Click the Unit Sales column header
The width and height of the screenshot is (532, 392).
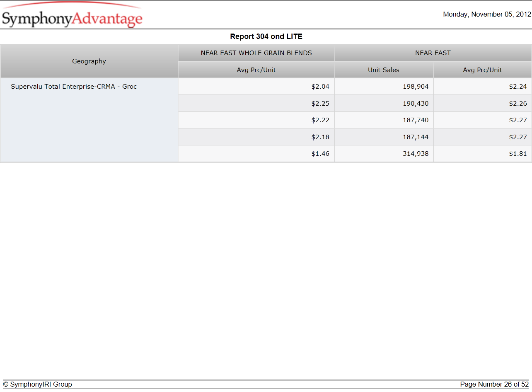pyautogui.click(x=384, y=70)
